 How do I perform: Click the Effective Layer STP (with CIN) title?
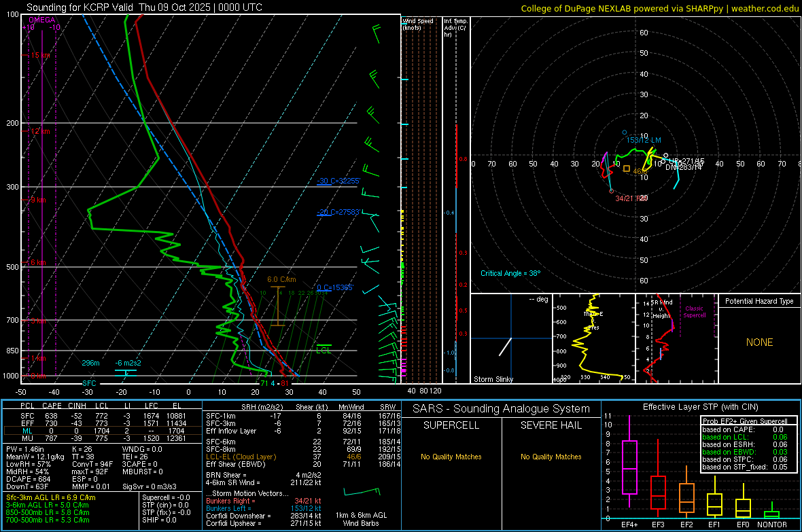click(700, 407)
